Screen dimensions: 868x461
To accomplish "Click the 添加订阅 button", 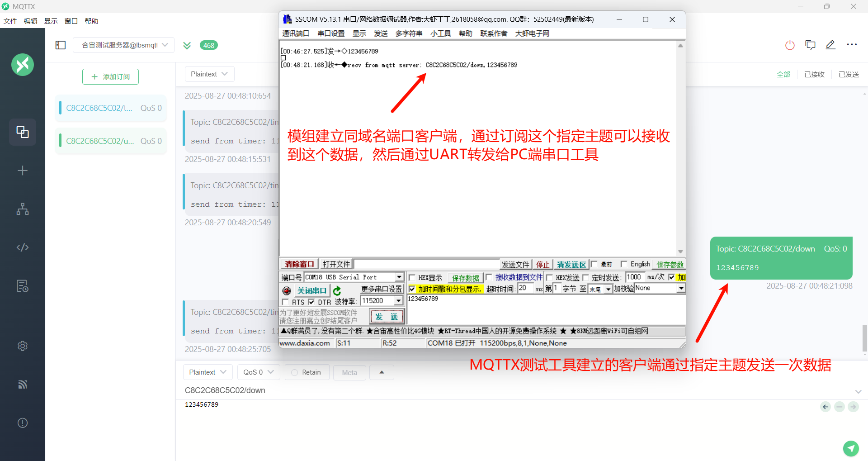I will click(x=110, y=77).
